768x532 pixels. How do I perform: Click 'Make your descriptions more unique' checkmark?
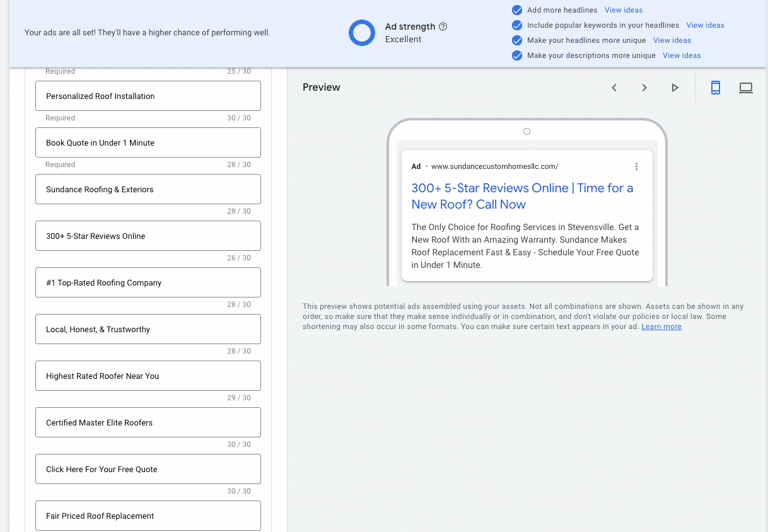(x=517, y=55)
